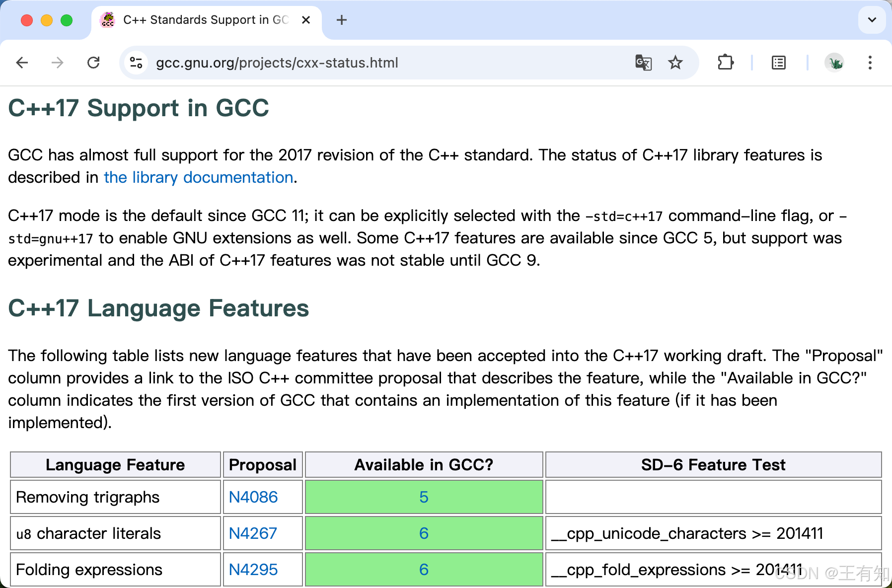The width and height of the screenshot is (892, 588).
Task: Open the Google Translate page icon
Action: point(643,63)
